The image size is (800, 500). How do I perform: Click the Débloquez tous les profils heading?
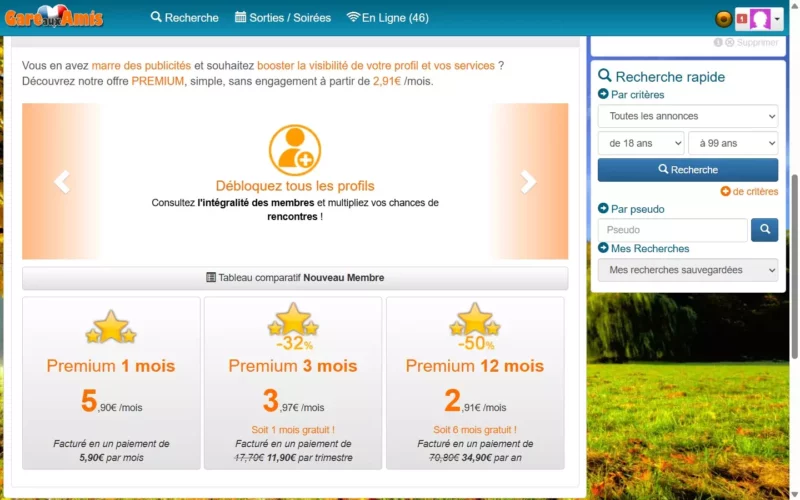[x=295, y=186]
